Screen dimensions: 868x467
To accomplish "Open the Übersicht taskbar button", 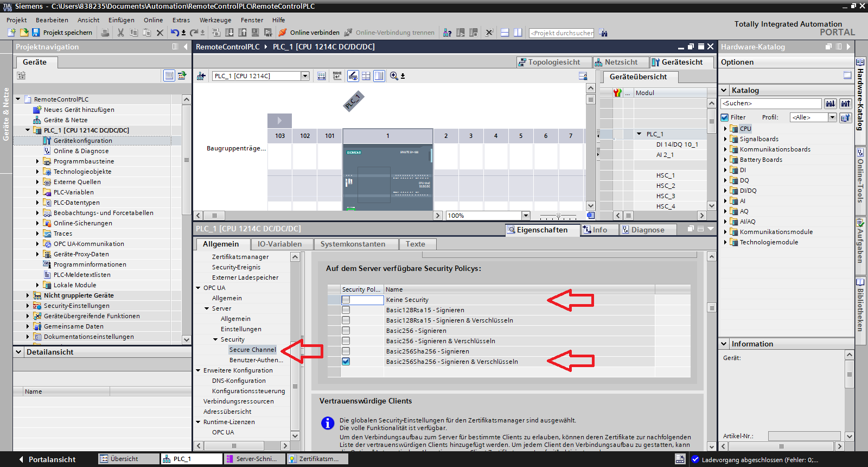I will pyautogui.click(x=129, y=459).
